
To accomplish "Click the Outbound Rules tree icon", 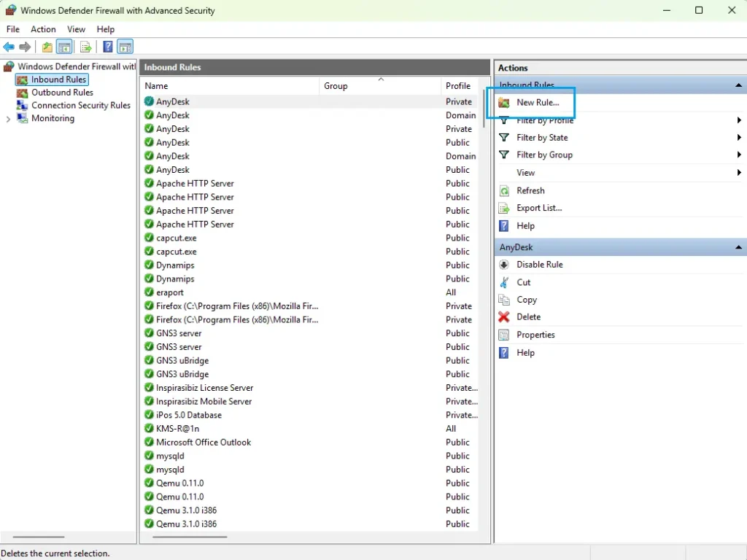I will coord(23,93).
